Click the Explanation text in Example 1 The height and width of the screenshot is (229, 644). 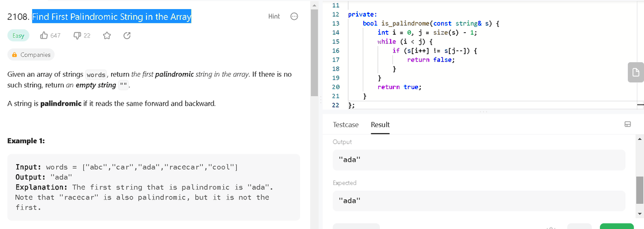145,197
